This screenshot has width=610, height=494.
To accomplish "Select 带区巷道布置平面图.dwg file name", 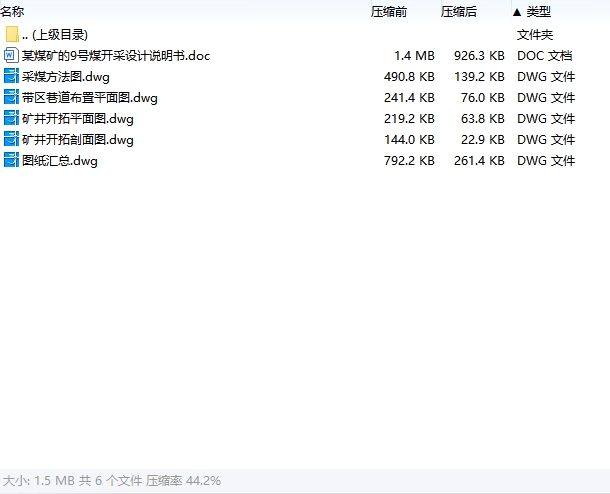I will (90, 98).
